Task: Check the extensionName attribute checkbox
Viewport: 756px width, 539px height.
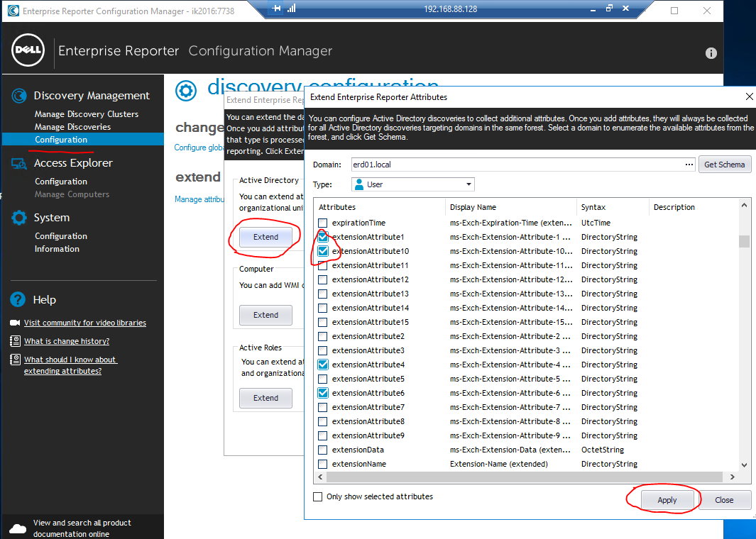Action: coord(322,465)
